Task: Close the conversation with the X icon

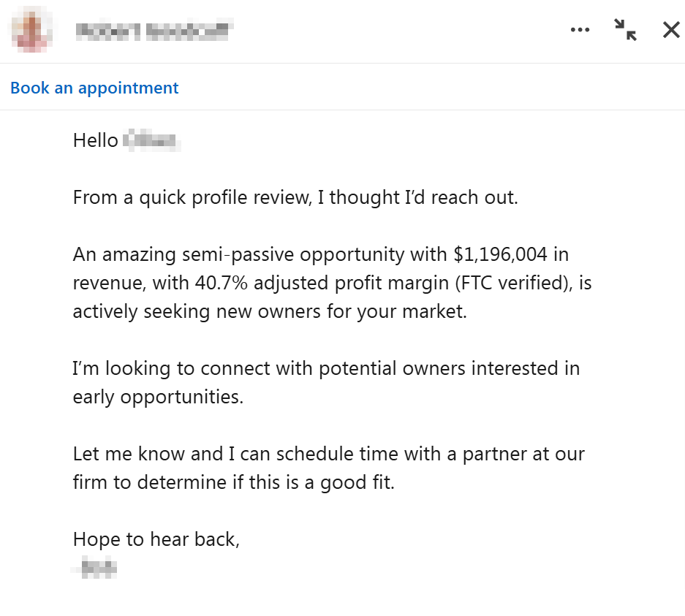Action: (x=670, y=29)
